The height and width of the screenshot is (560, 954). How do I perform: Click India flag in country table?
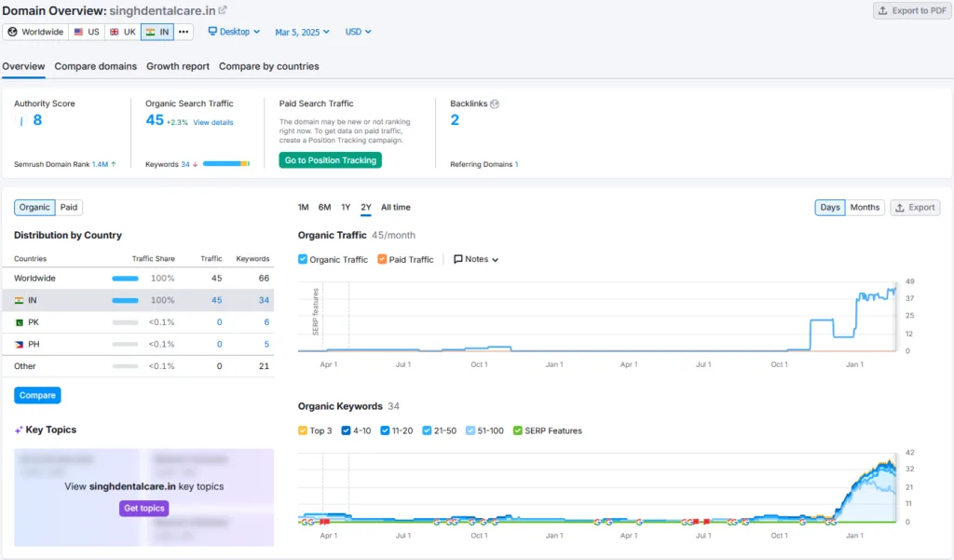tap(20, 300)
